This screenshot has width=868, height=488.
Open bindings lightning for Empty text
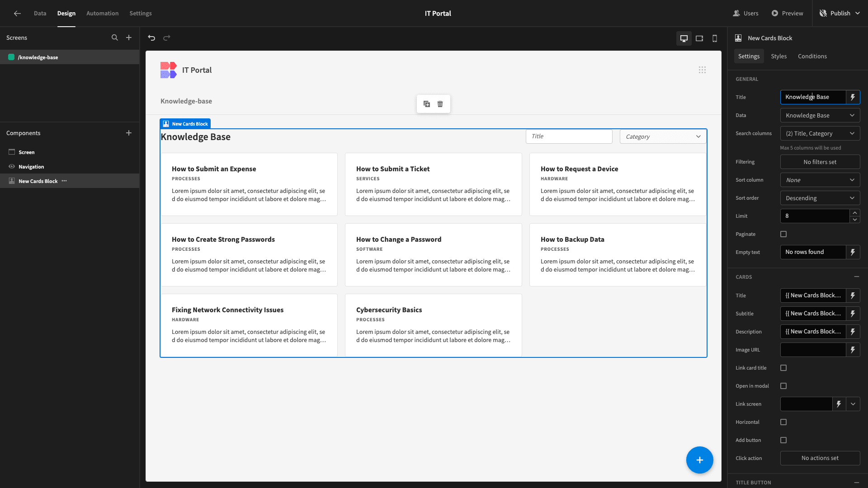(853, 252)
